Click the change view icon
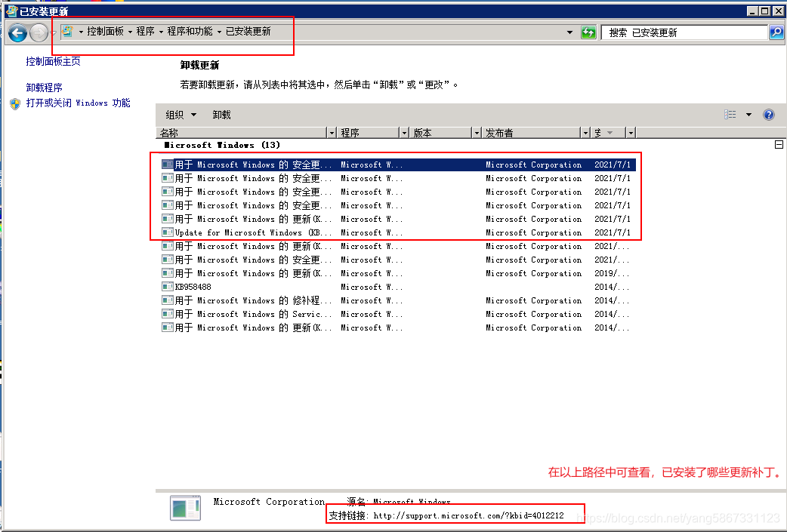787x532 pixels. 730,115
